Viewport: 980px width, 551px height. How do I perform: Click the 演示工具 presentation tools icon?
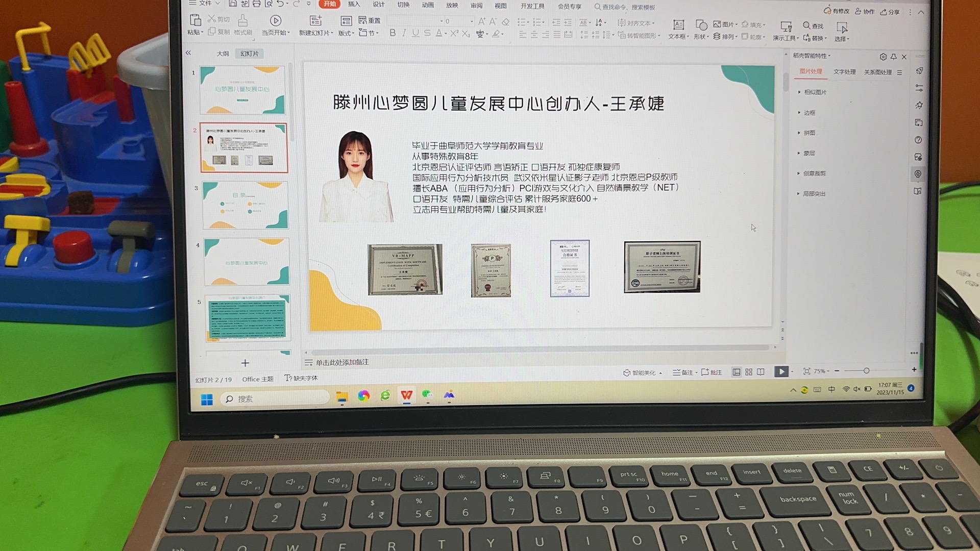point(786,27)
